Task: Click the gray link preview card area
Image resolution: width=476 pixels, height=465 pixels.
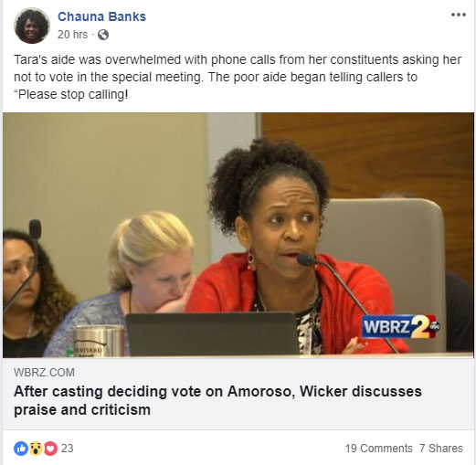Action: point(238,394)
